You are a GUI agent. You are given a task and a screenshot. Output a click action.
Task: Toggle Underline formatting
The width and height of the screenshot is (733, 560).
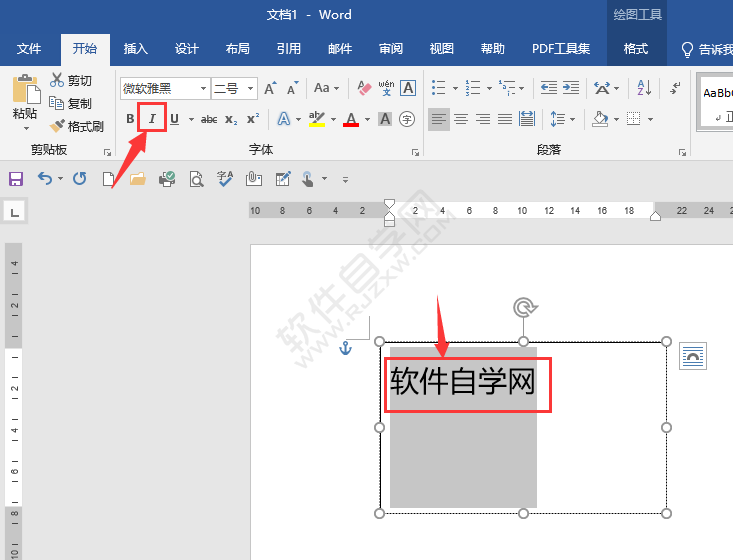174,119
